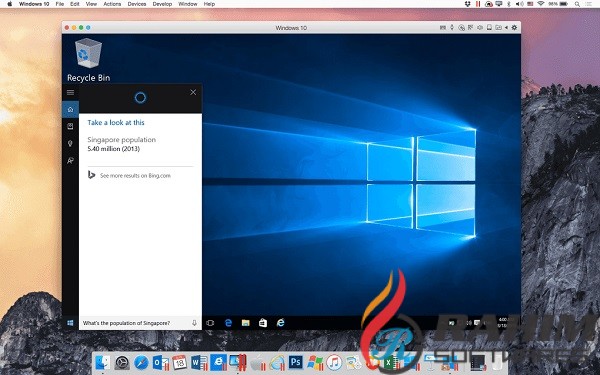Viewport: 600px width, 375px height.
Task: Click the Take a look at this heading
Action: (x=116, y=122)
